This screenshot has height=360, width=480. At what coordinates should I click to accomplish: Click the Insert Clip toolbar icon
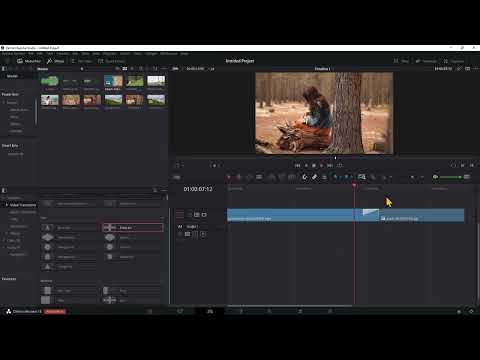point(272,177)
